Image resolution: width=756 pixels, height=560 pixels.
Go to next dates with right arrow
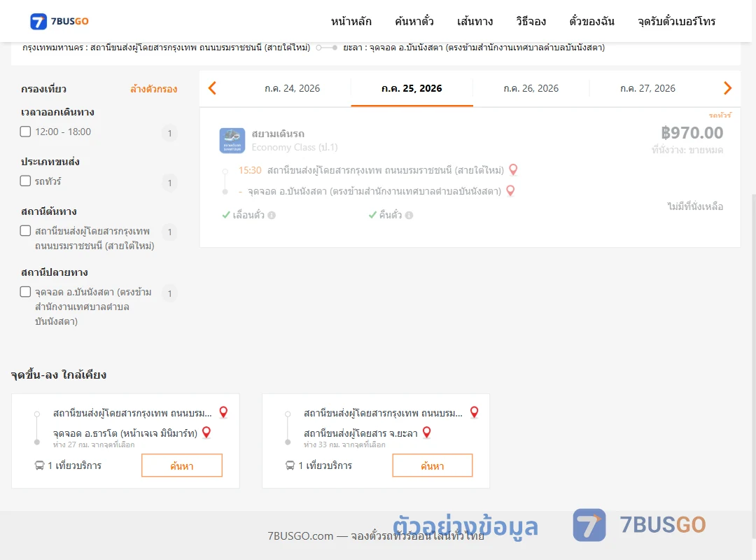[x=727, y=88]
